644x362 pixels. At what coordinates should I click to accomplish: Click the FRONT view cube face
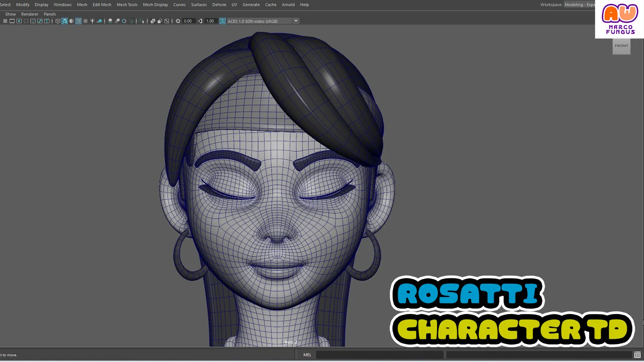point(621,46)
